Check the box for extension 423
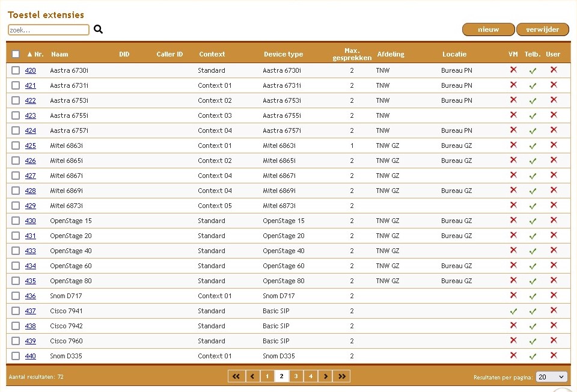The image size is (577, 392). point(16,115)
